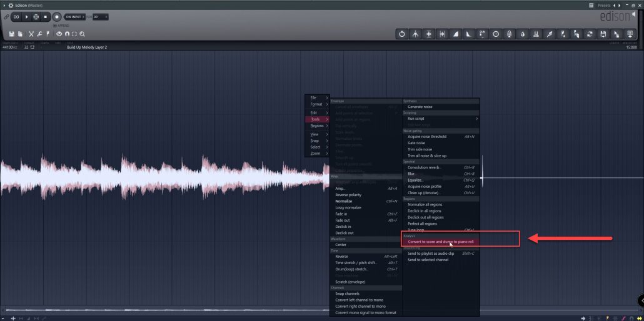Viewport: 644px width, 321px height.
Task: Click the Build Up Melody Layer 2 title field
Action: [87, 47]
